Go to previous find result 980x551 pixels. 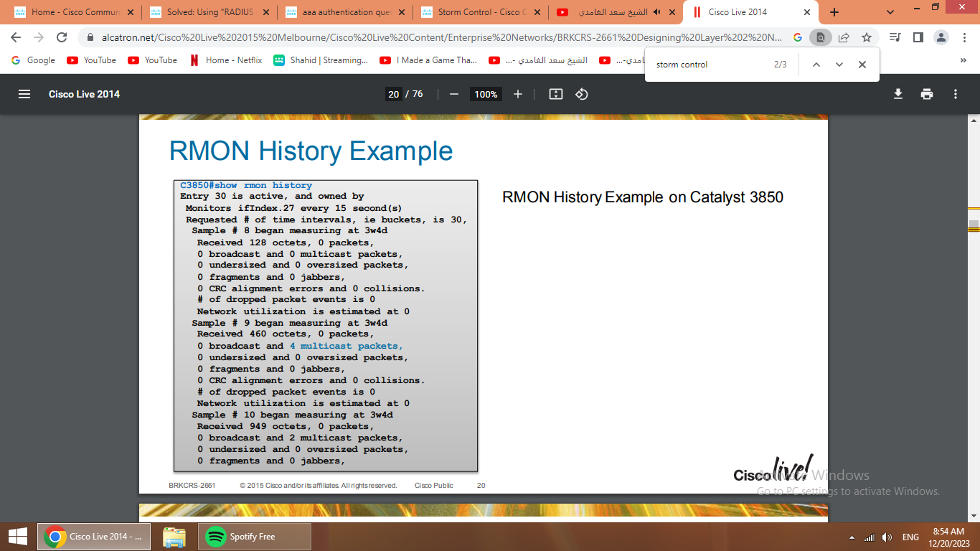point(816,65)
